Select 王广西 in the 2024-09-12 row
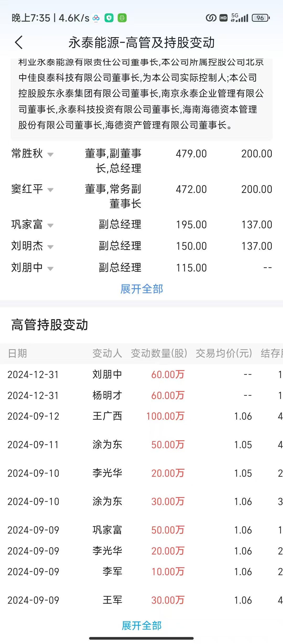The height and width of the screenshot is (644, 283). coord(107,416)
